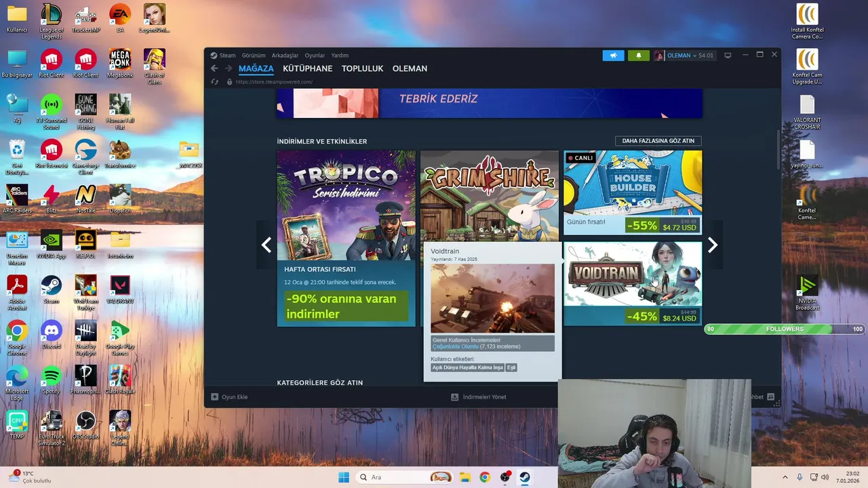Open the Steam menu in the title bar
The width and height of the screenshot is (868, 488).
[x=222, y=56]
